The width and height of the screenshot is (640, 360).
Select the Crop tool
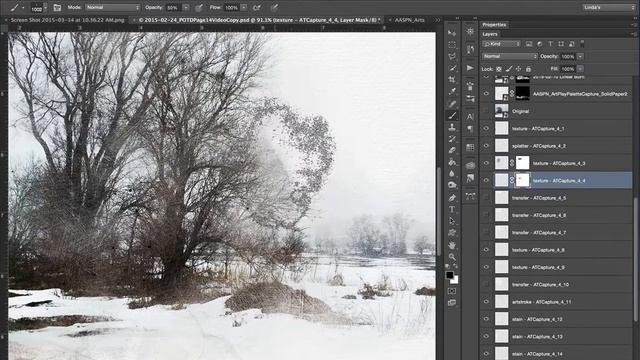coord(452,80)
